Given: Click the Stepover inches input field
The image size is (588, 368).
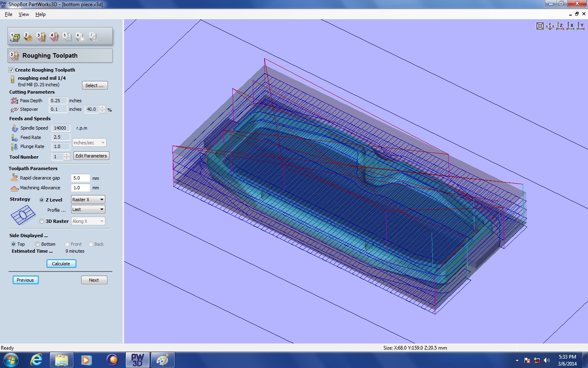Looking at the screenshot, I should pos(58,109).
